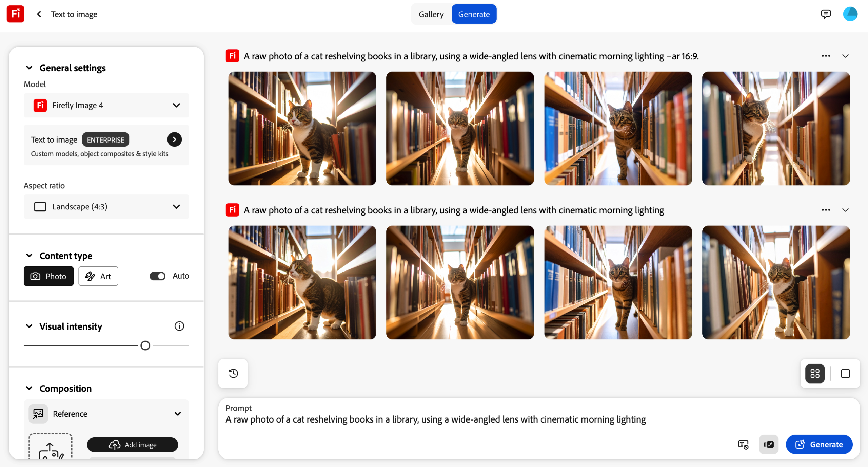The image size is (868, 467).
Task: Switch to single image view
Action: coord(845,373)
